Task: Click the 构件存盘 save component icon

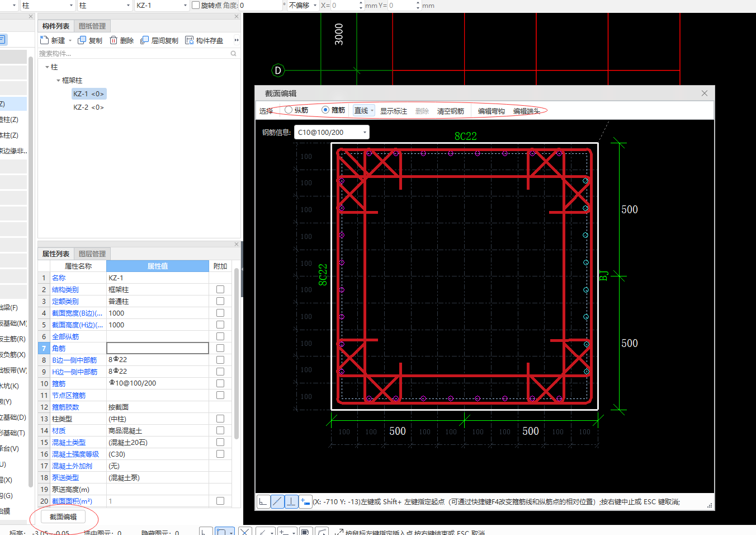Action: click(x=190, y=40)
